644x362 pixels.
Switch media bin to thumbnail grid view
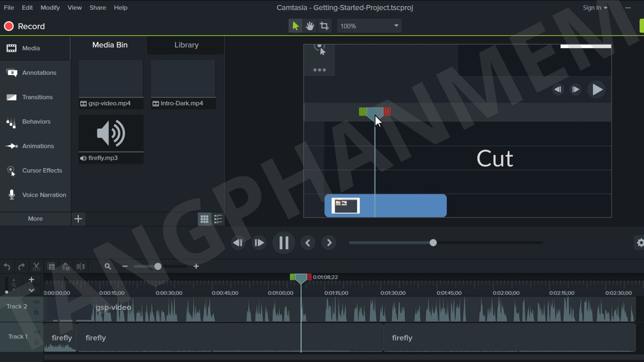point(204,219)
